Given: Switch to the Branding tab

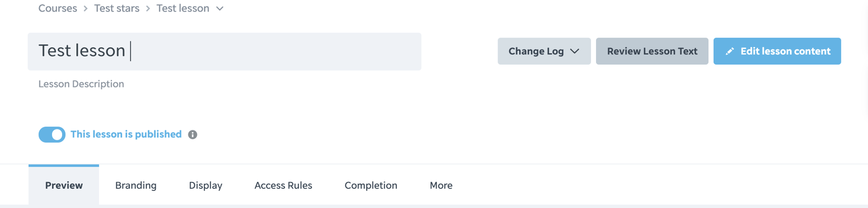Looking at the screenshot, I should 136,185.
